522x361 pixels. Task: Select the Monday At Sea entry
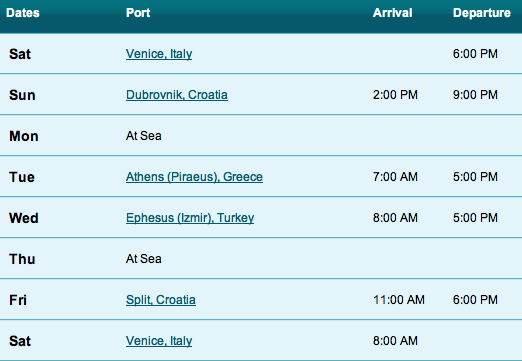coord(144,136)
